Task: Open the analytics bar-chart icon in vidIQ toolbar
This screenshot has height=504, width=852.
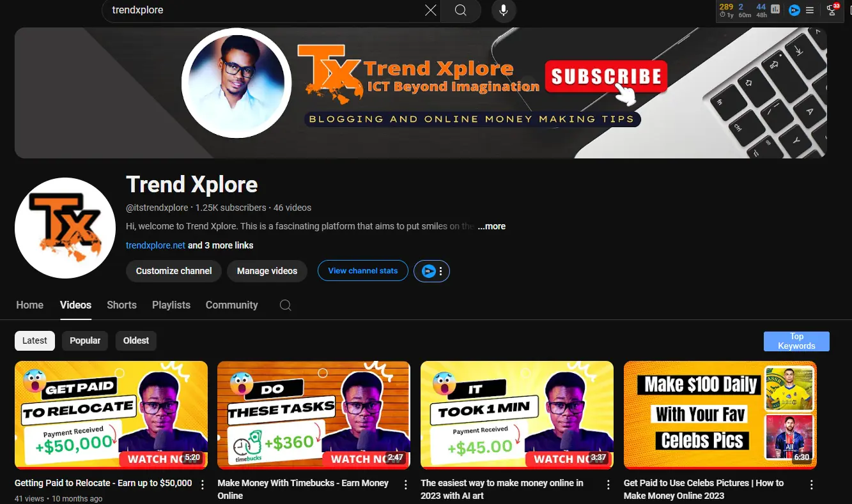Action: pos(774,10)
